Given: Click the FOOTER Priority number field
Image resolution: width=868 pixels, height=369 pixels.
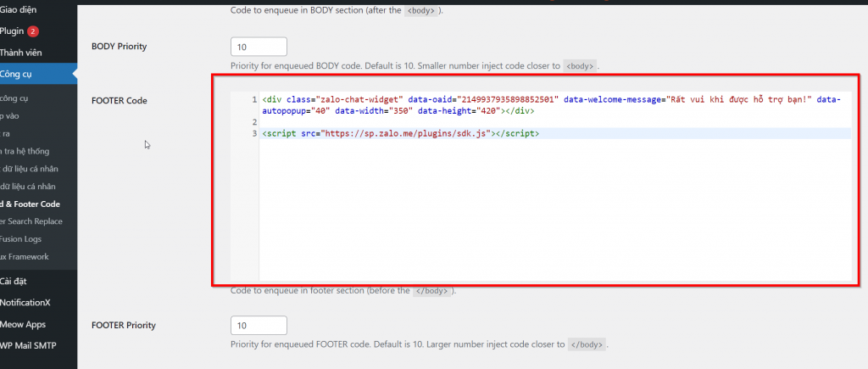Looking at the screenshot, I should [x=259, y=325].
